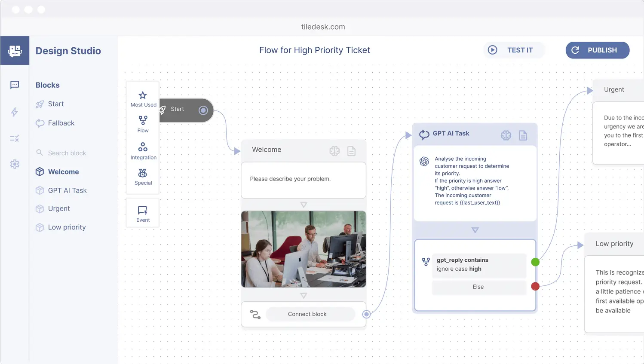This screenshot has height=364, width=644.
Task: Open the lightning bolt automation icon
Action: click(x=15, y=112)
